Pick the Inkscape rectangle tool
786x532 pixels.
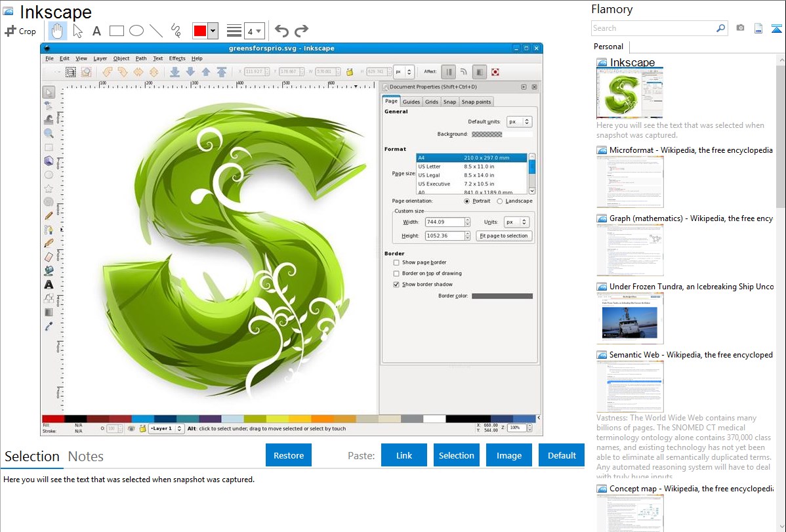click(x=49, y=148)
